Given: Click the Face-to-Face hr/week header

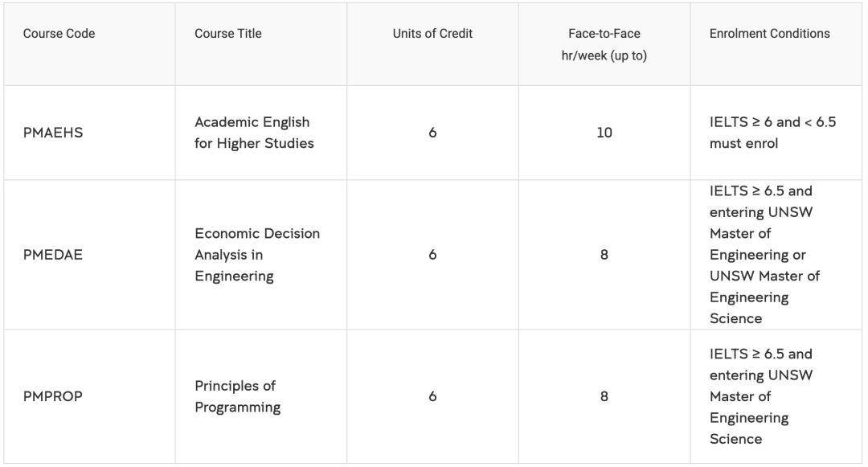Looking at the screenshot, I should (x=604, y=45).
